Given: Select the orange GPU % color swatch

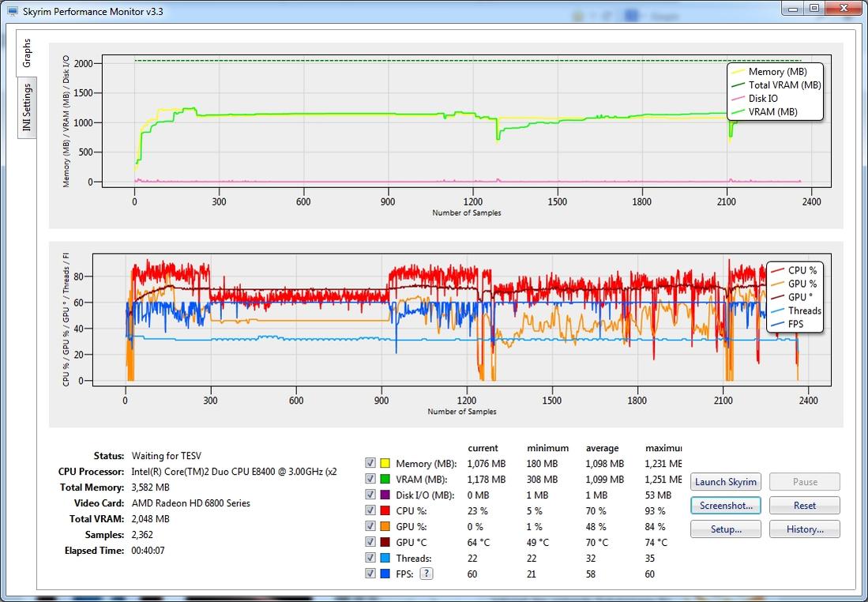Looking at the screenshot, I should point(385,527).
